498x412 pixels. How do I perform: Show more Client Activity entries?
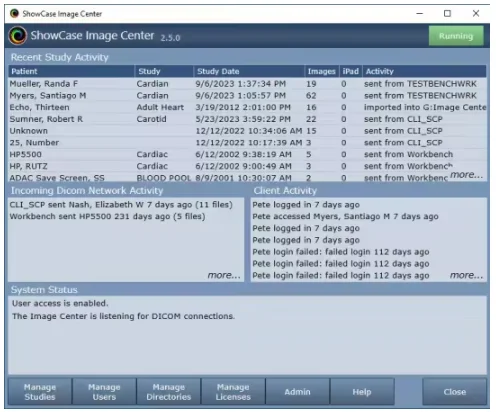[466, 275]
